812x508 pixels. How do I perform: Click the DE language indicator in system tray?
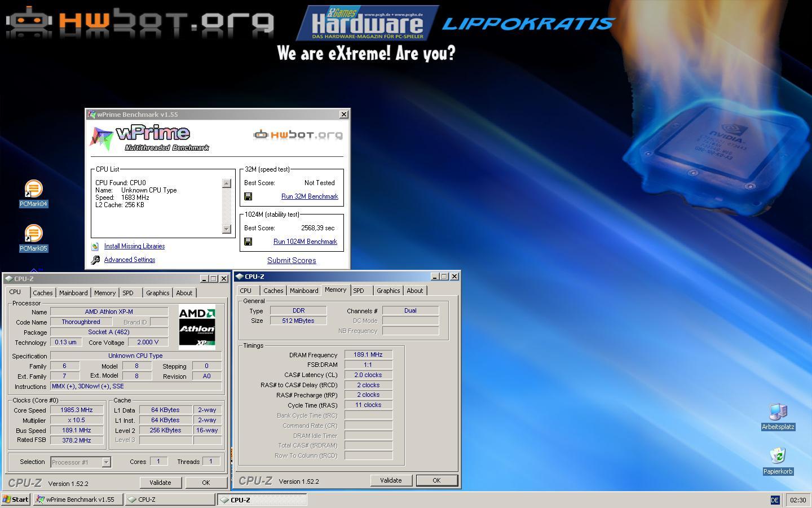[775, 500]
